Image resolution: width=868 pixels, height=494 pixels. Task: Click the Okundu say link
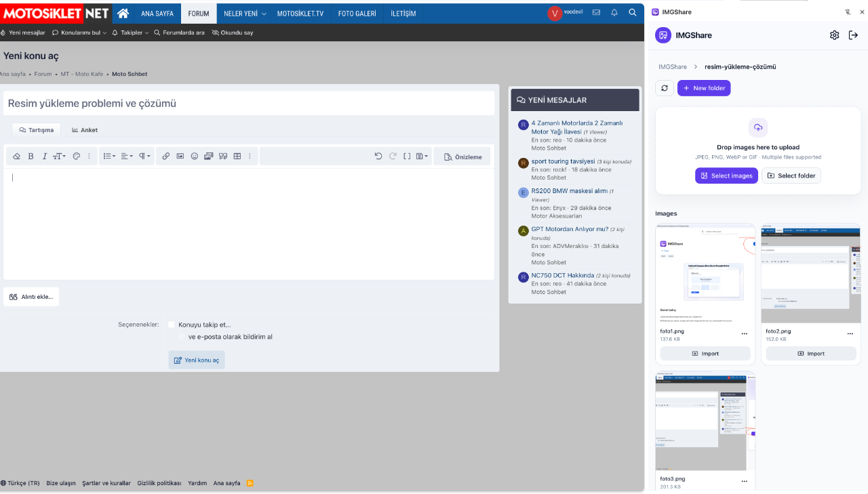[x=233, y=33]
